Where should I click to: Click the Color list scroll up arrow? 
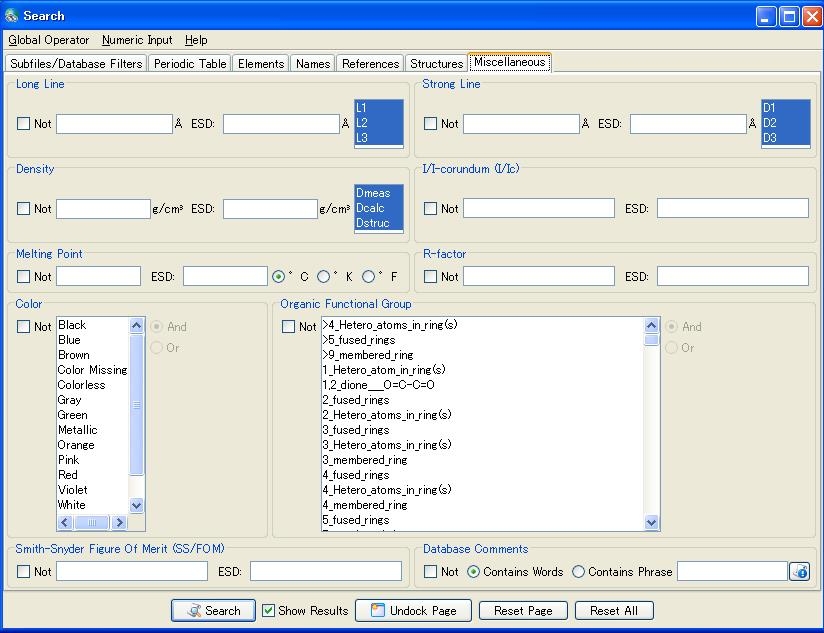[x=136, y=325]
